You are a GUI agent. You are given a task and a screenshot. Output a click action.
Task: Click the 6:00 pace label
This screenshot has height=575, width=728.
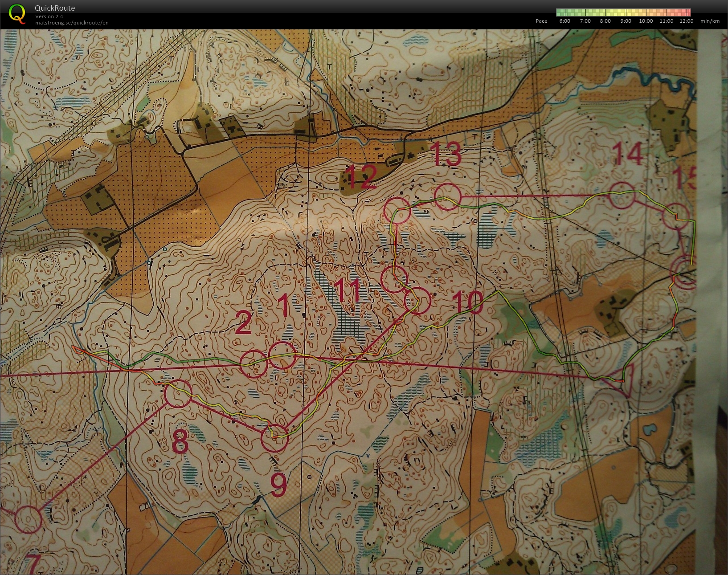(564, 21)
